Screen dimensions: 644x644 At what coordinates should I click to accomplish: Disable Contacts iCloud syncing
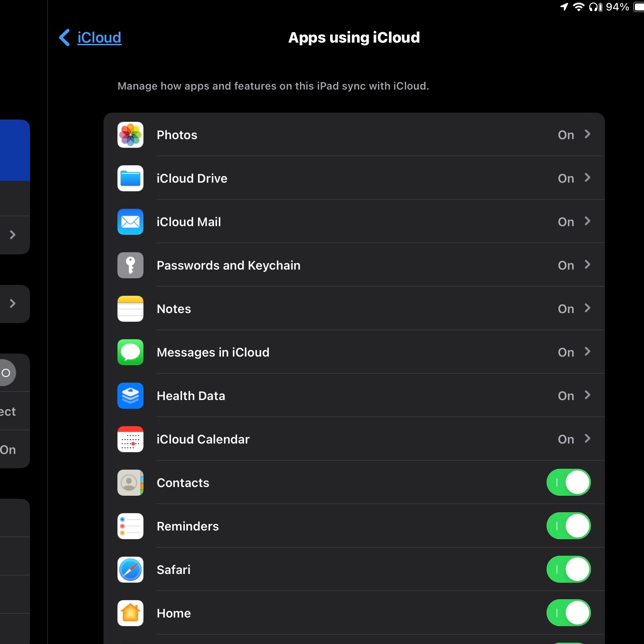pyautogui.click(x=569, y=483)
